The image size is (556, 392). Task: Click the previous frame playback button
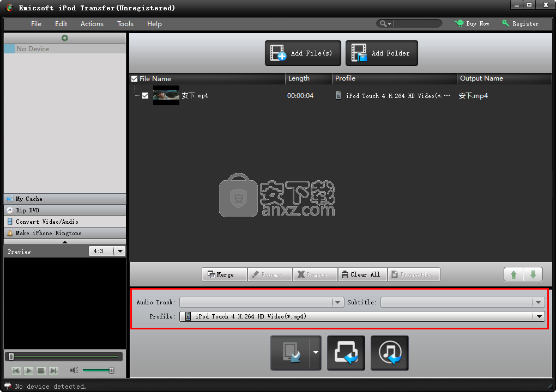(16, 371)
